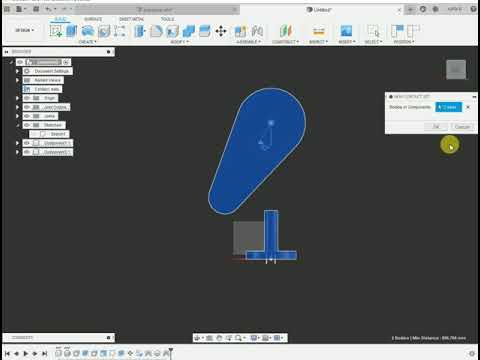Collapse the Sketches folder

coord(17,125)
